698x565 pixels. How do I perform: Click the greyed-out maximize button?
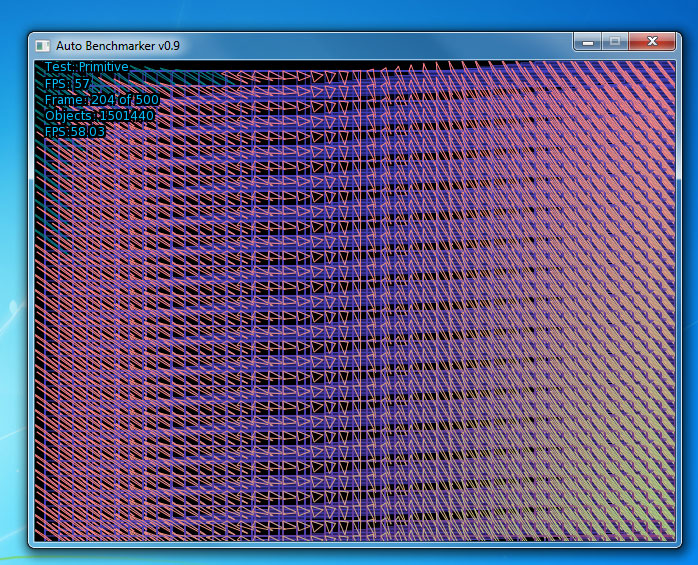tap(615, 42)
